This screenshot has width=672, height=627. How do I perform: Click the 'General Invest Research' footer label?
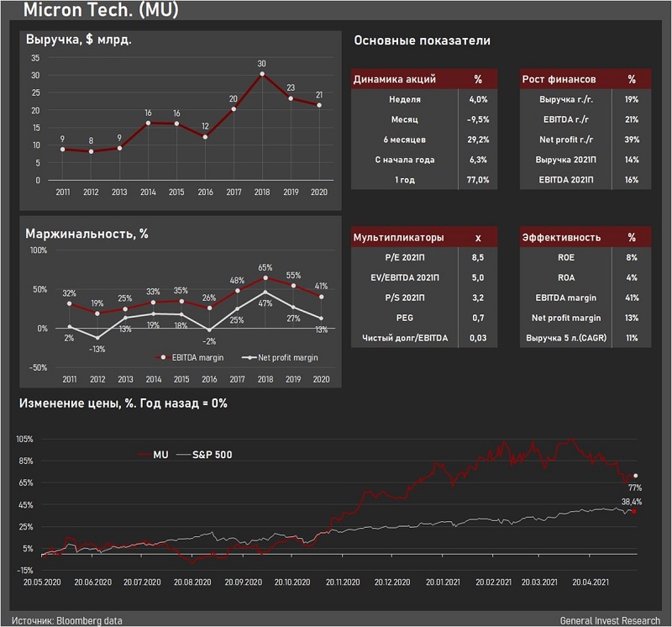pos(609,620)
